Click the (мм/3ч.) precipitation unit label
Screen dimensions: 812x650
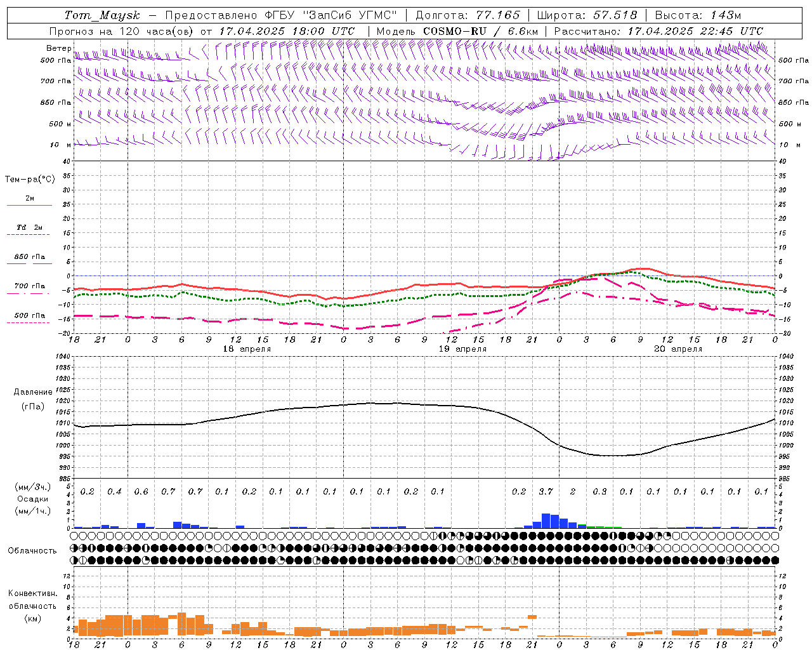click(x=32, y=487)
